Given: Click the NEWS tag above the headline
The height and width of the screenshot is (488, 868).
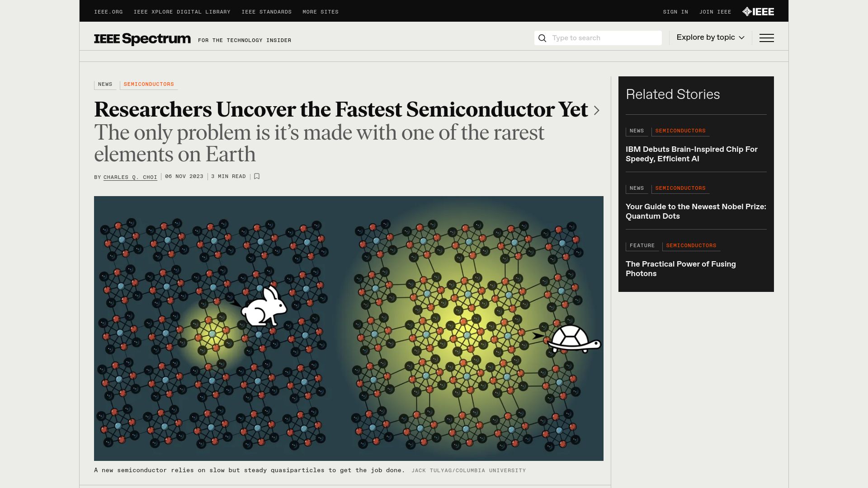Looking at the screenshot, I should click(x=105, y=84).
